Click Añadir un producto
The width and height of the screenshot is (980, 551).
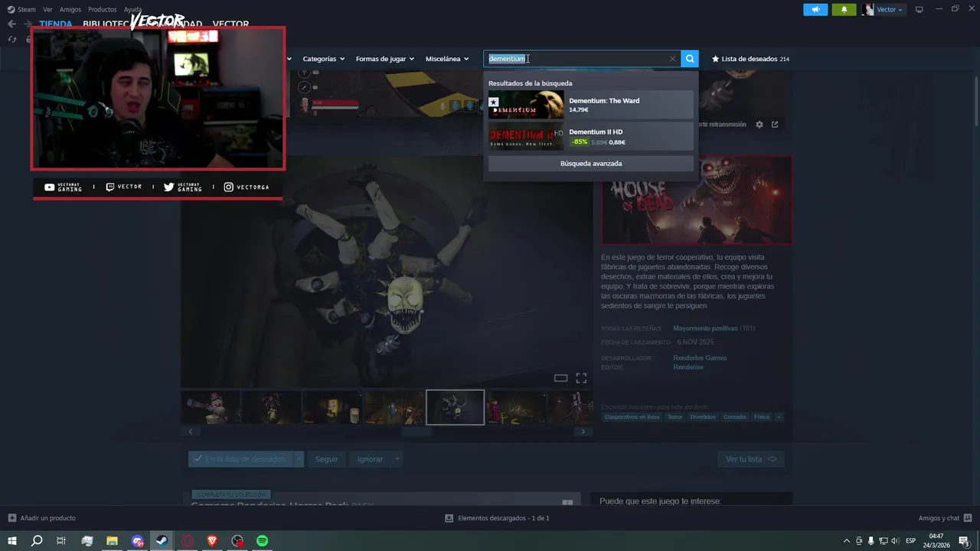pos(47,518)
